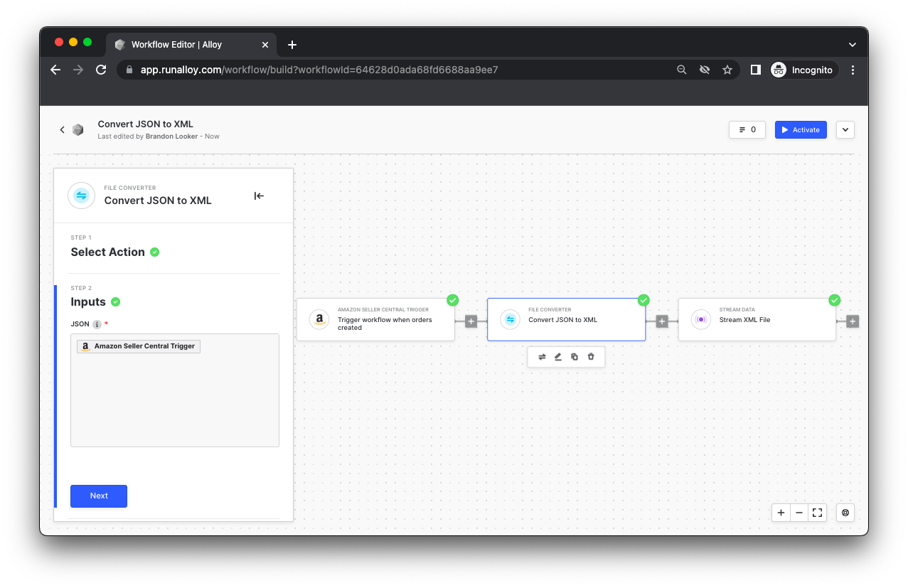The image size is (908, 588).
Task: Open the Chrome three-dot menu
Action: 853,70
